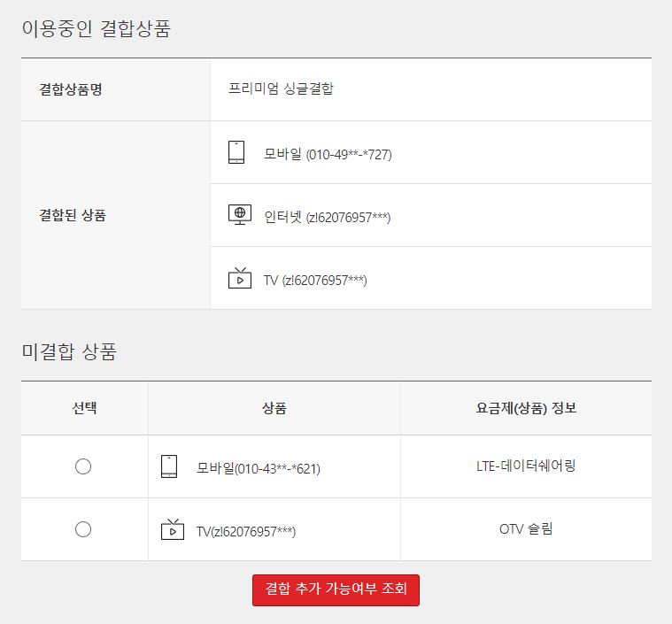The width and height of the screenshot is (672, 624).
Task: Click the 모바일(010-43**-*621) product text
Action: 259,468
